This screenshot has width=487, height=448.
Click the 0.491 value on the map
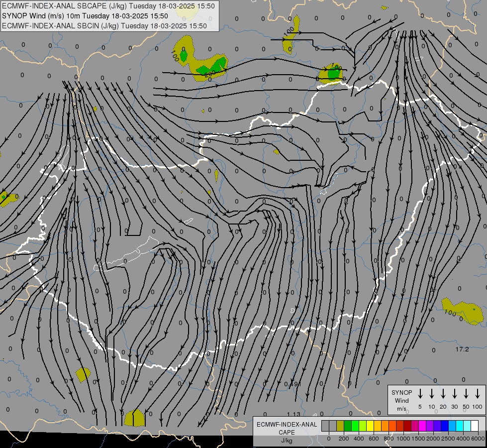click(x=292, y=384)
